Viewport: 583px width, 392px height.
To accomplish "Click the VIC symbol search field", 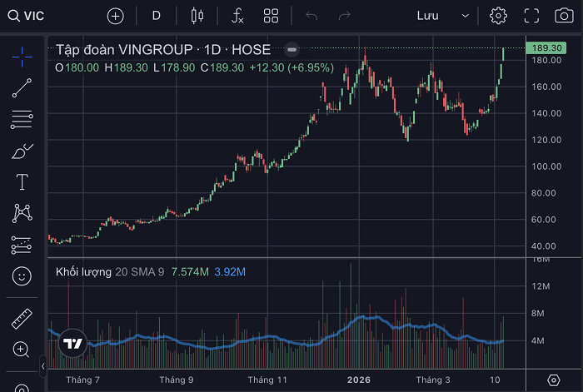I will tap(33, 15).
